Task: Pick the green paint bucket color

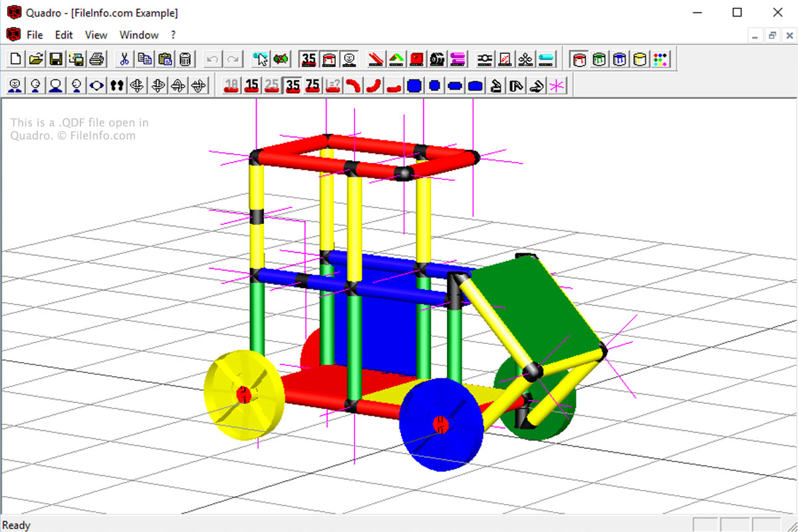Action: point(600,59)
